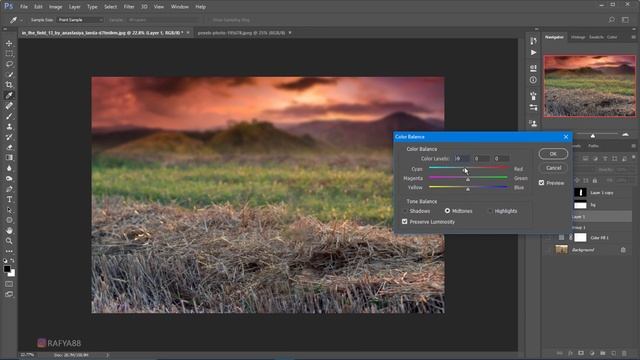Open the Edit Toolbar three-dots button
640x360 pixels.
click(x=9, y=251)
